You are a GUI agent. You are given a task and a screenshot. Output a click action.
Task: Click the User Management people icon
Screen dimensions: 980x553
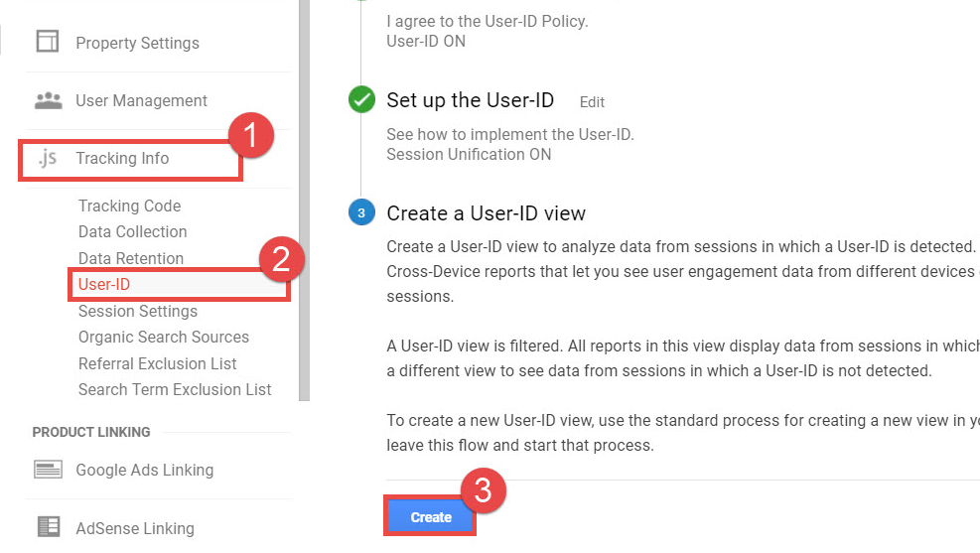coord(48,100)
